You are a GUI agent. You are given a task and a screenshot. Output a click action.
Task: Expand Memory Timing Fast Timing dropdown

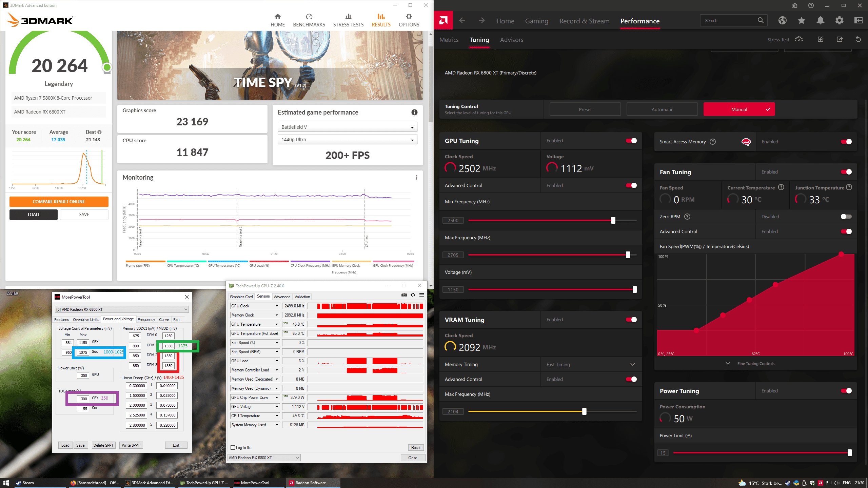(632, 364)
